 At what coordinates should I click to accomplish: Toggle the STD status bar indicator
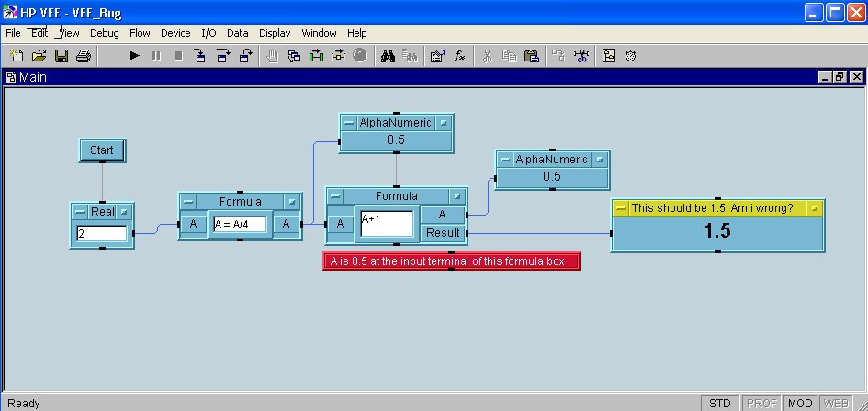721,403
